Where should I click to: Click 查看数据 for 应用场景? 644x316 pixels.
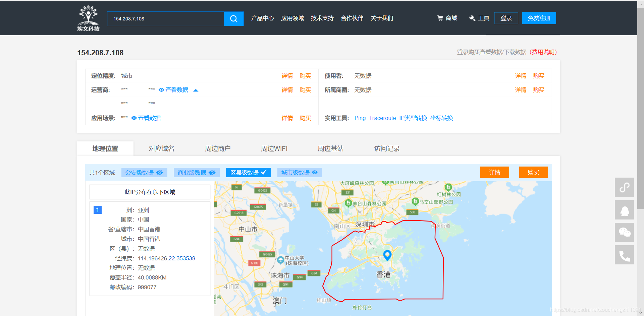[x=146, y=118]
